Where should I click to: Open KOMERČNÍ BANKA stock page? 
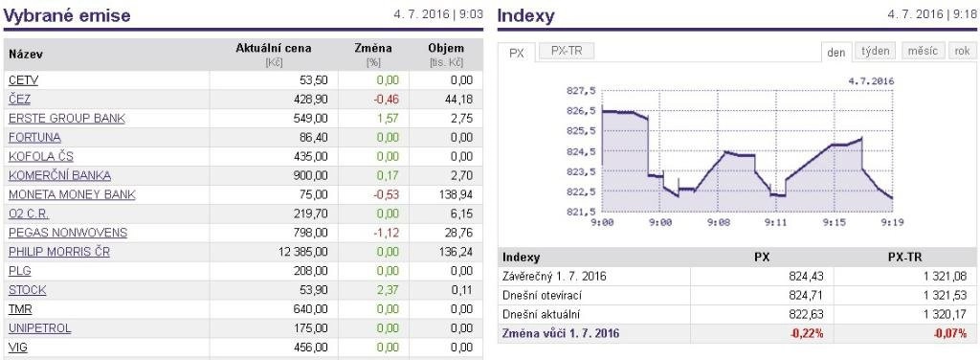coord(60,175)
